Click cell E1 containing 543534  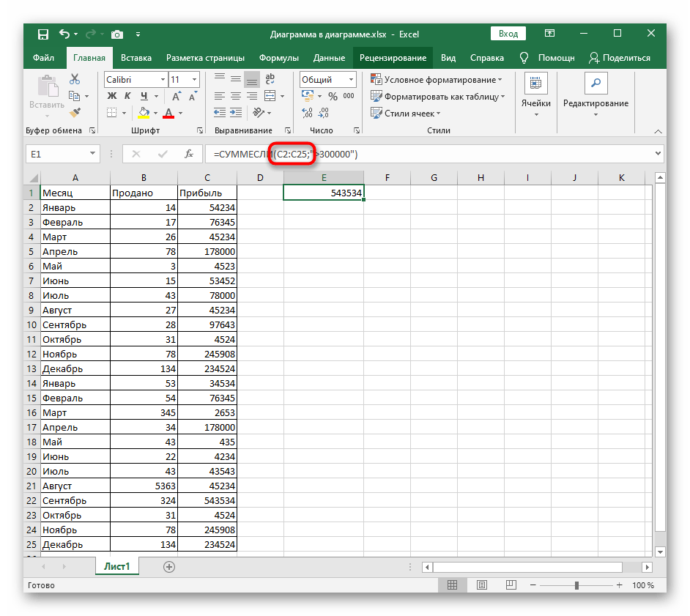(x=324, y=193)
